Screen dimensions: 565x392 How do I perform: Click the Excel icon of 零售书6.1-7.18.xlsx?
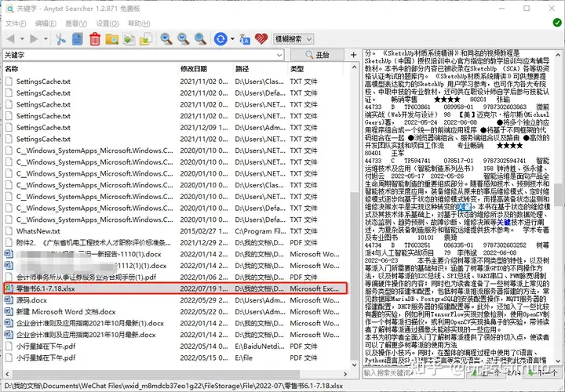tap(9, 289)
